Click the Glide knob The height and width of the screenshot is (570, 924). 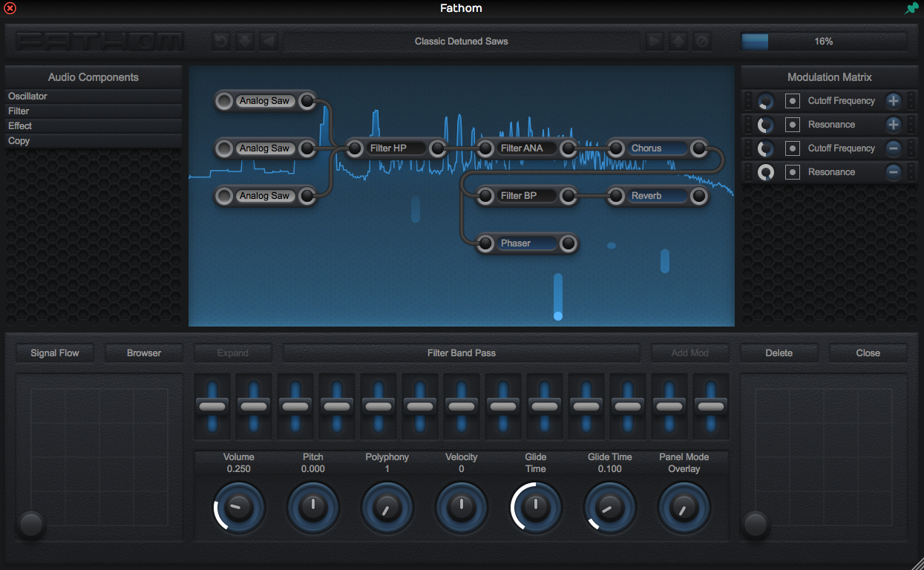point(536,508)
